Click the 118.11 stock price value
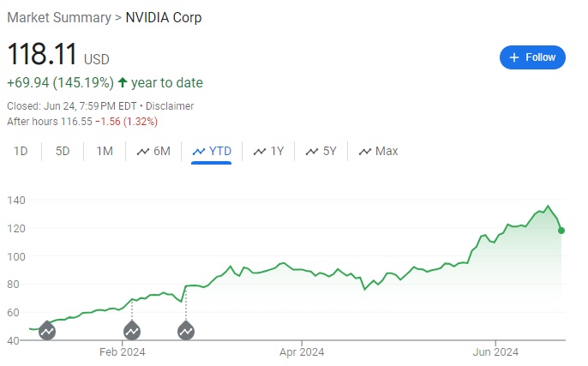The height and width of the screenshot is (366, 588). click(42, 57)
